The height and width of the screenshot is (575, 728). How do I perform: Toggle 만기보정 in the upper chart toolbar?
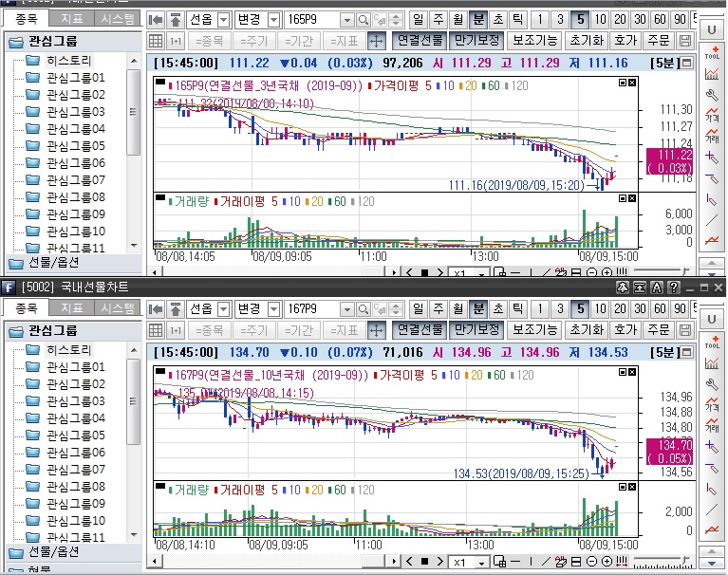tap(476, 41)
